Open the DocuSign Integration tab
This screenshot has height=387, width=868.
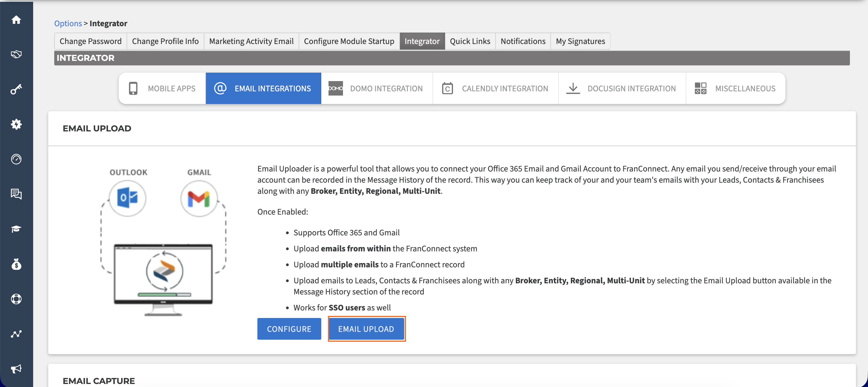point(622,88)
